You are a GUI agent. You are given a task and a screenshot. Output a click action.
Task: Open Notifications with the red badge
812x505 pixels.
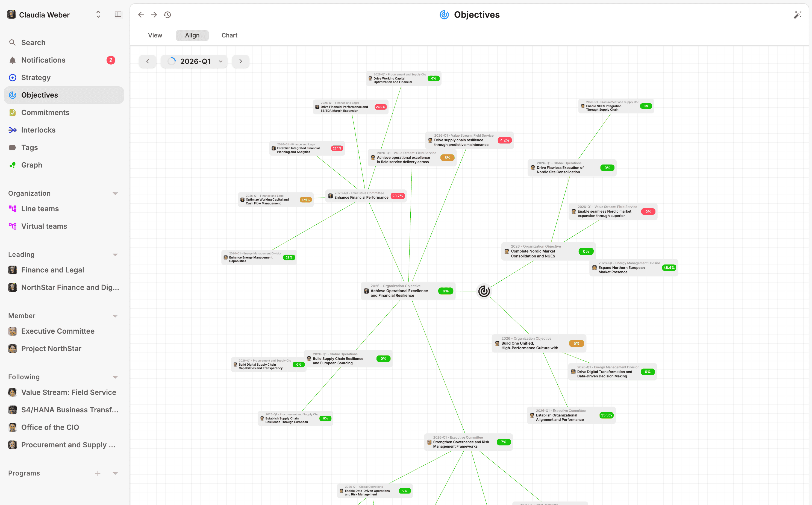point(43,60)
